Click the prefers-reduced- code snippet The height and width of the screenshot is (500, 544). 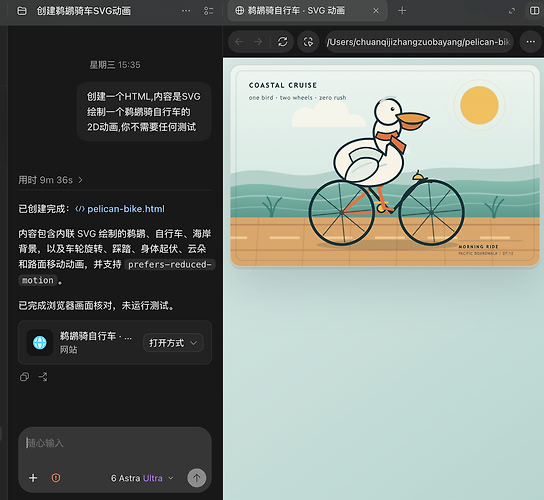[170, 264]
